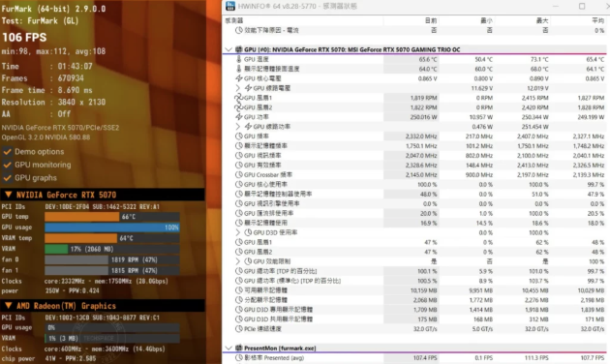The image size is (610, 364).
Task: Click lightning icon of GPU 功率 250 W row
Action: tap(239, 117)
